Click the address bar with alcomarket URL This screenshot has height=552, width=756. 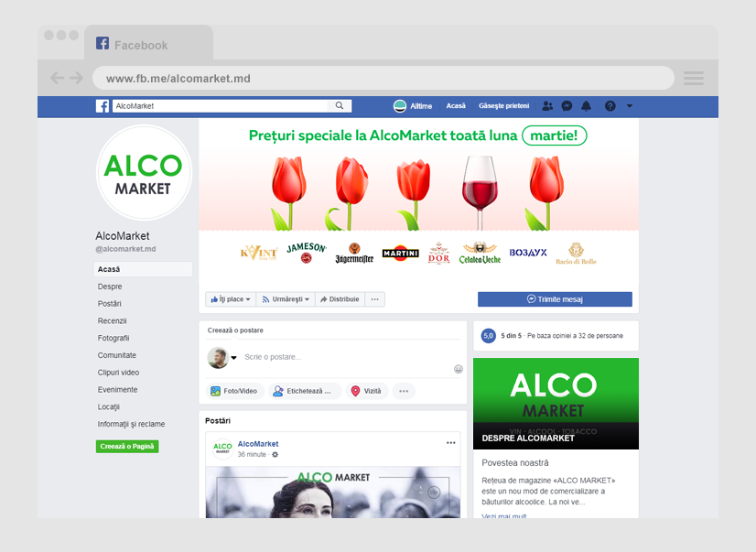pyautogui.click(x=383, y=78)
